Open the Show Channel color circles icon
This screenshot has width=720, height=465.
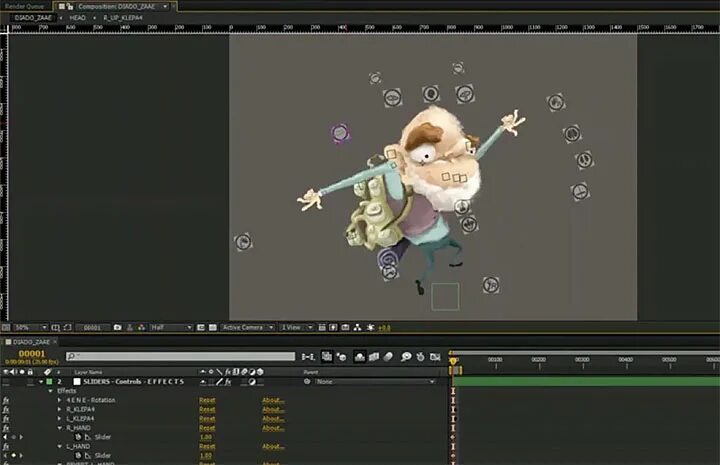coord(141,327)
